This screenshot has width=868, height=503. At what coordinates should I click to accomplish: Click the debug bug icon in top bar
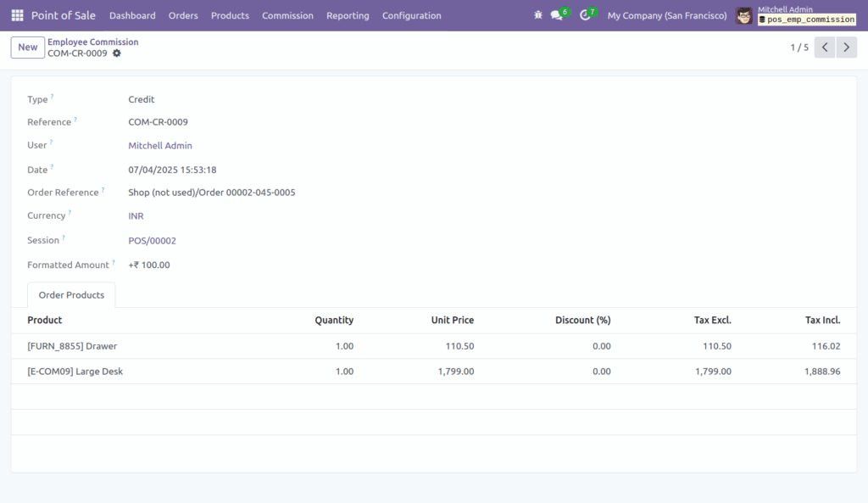click(x=537, y=14)
